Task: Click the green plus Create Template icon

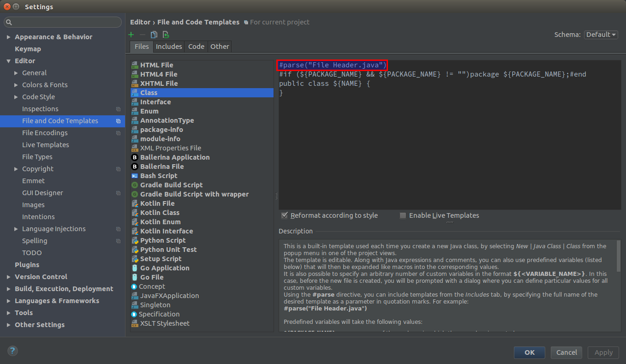Action: tap(131, 35)
